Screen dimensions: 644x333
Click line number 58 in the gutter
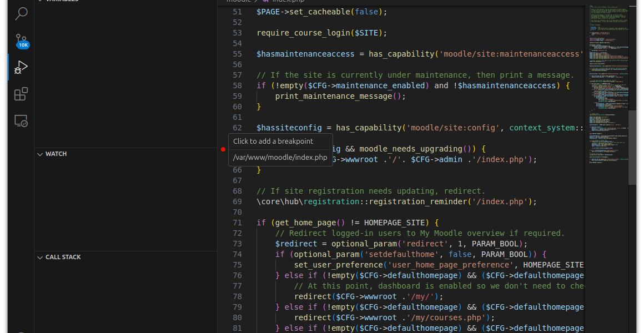pos(238,85)
